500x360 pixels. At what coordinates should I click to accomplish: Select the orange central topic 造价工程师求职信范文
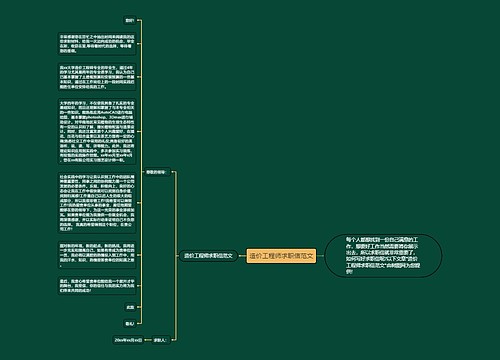(281, 256)
